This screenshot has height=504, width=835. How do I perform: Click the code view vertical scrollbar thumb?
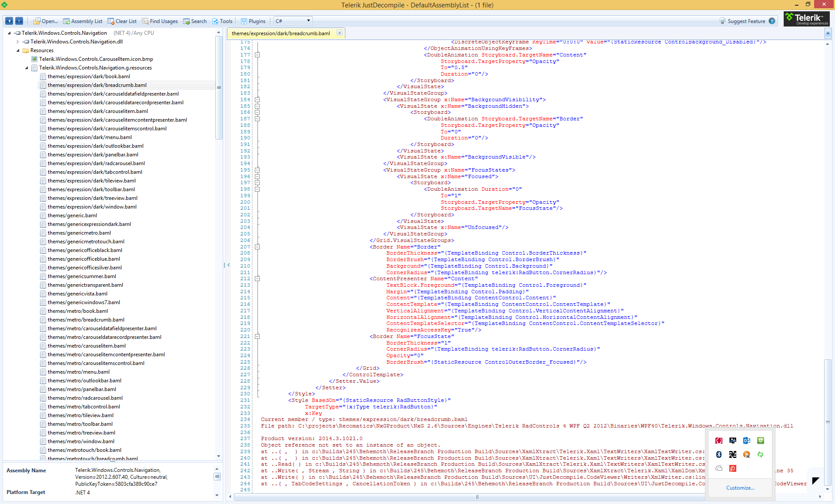pos(828,421)
